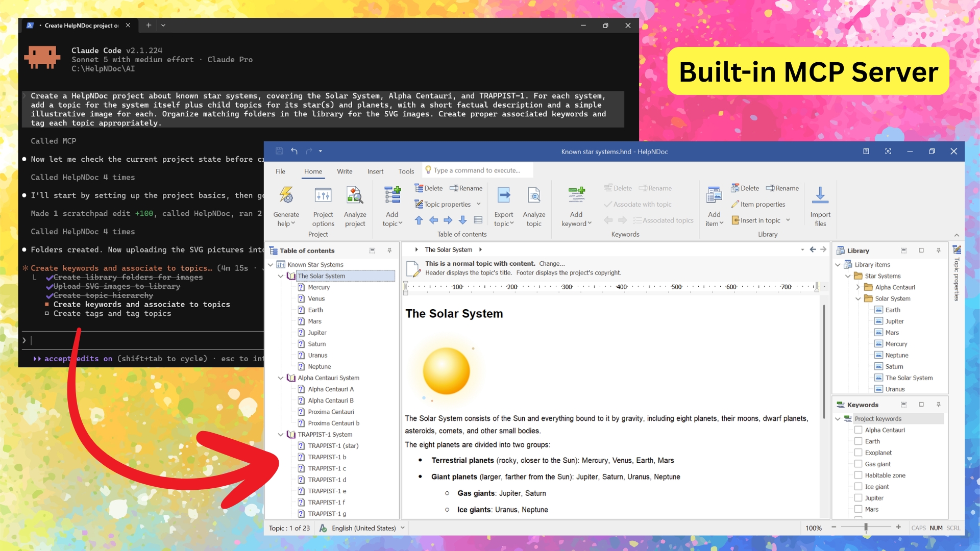Click Analyze topic icon
Screen dimensions: 980x551
(534, 196)
